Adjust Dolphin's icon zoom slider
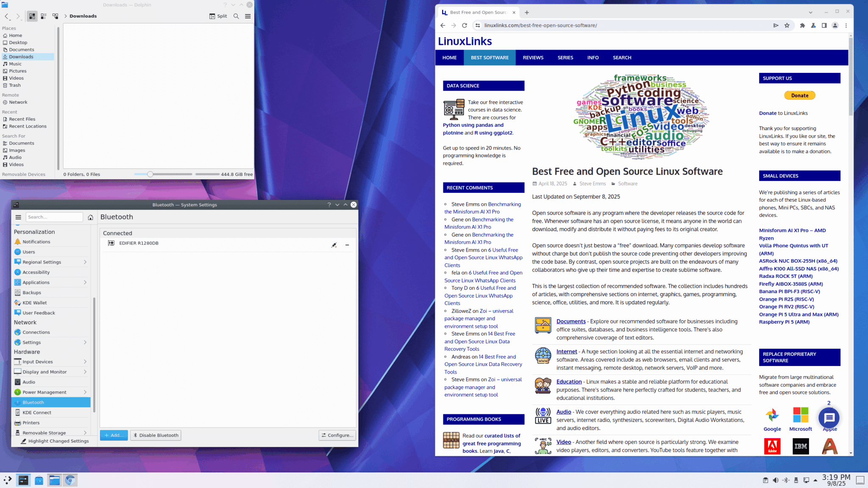The width and height of the screenshot is (868, 488). (150, 174)
